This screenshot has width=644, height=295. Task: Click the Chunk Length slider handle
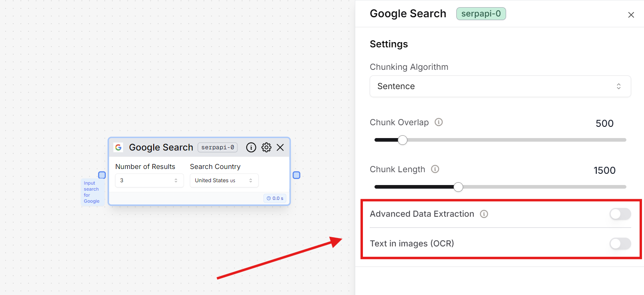458,187
